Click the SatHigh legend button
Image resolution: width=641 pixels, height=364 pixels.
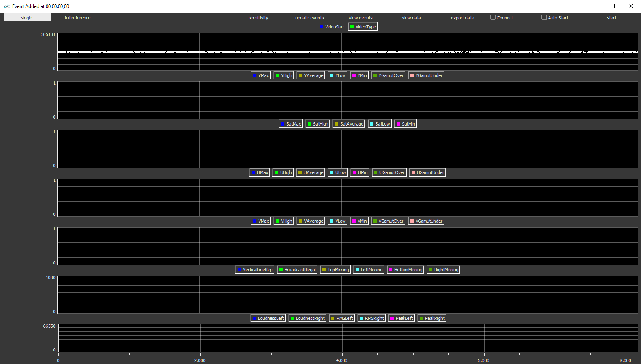click(x=318, y=124)
